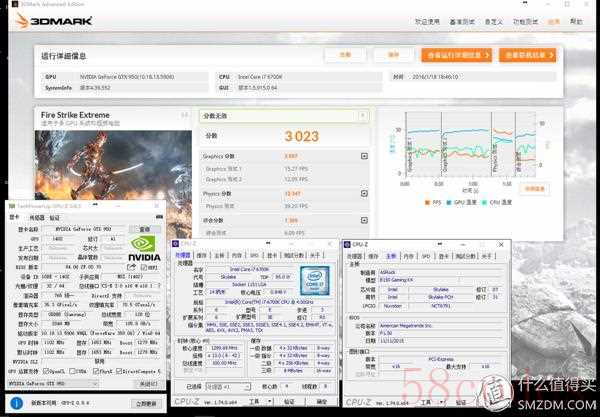
Task: Open the 3DMark 欢迎使用 welcome tab
Action: (x=427, y=22)
